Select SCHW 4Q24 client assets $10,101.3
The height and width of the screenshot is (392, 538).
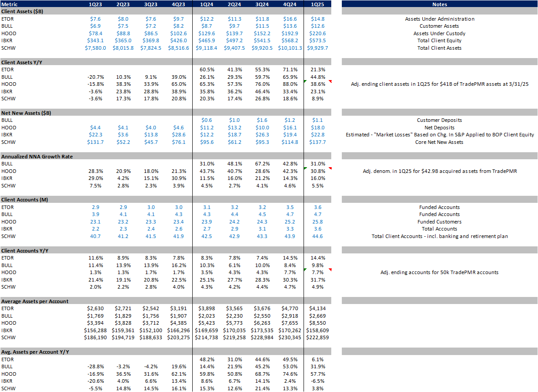tap(290, 48)
